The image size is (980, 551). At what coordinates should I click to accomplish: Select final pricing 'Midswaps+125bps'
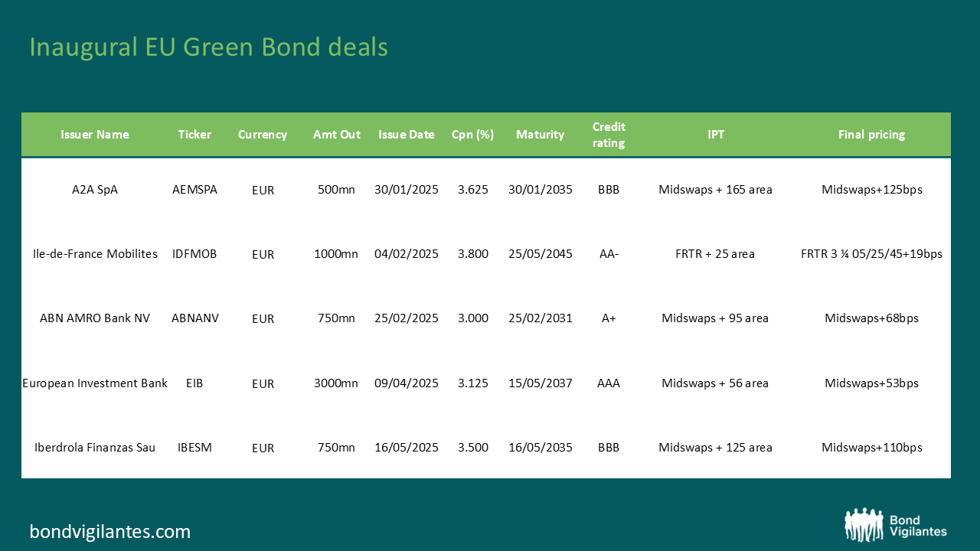872,190
